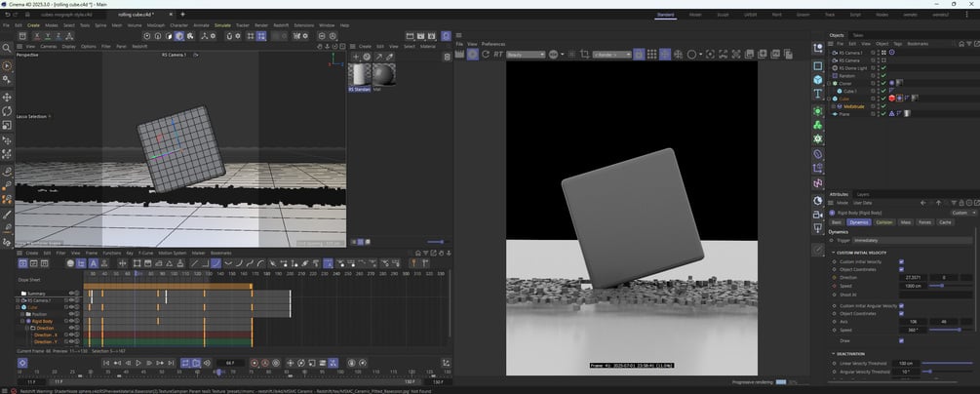Toggle Object Coordinates checkbox under Initial Velocity
The width and height of the screenshot is (980, 394).
(x=901, y=269)
